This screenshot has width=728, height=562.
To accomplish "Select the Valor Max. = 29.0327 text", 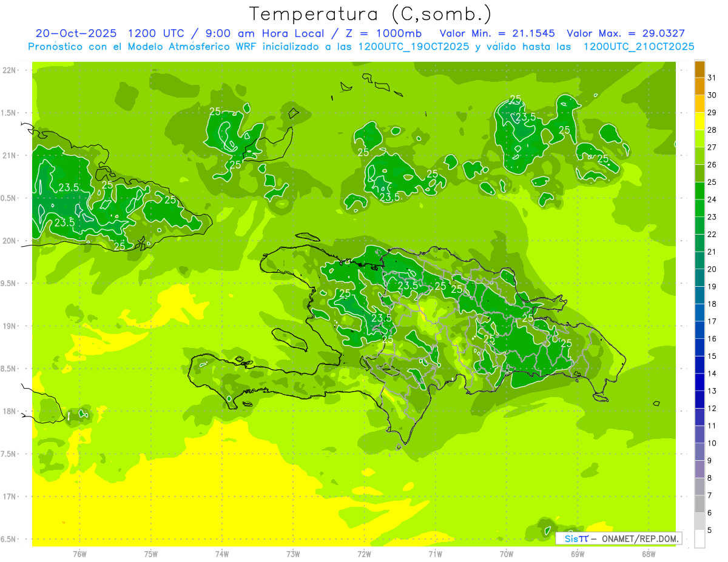I will point(625,33).
